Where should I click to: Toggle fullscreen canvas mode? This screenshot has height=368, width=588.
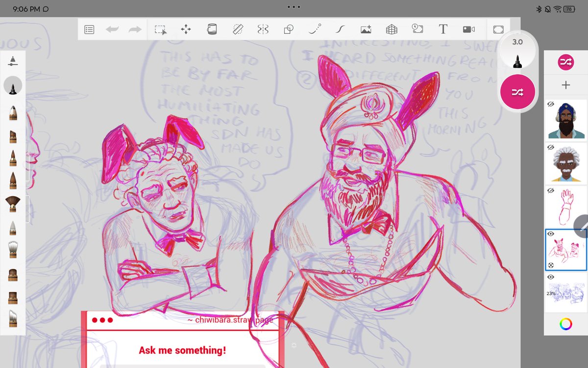(x=498, y=29)
